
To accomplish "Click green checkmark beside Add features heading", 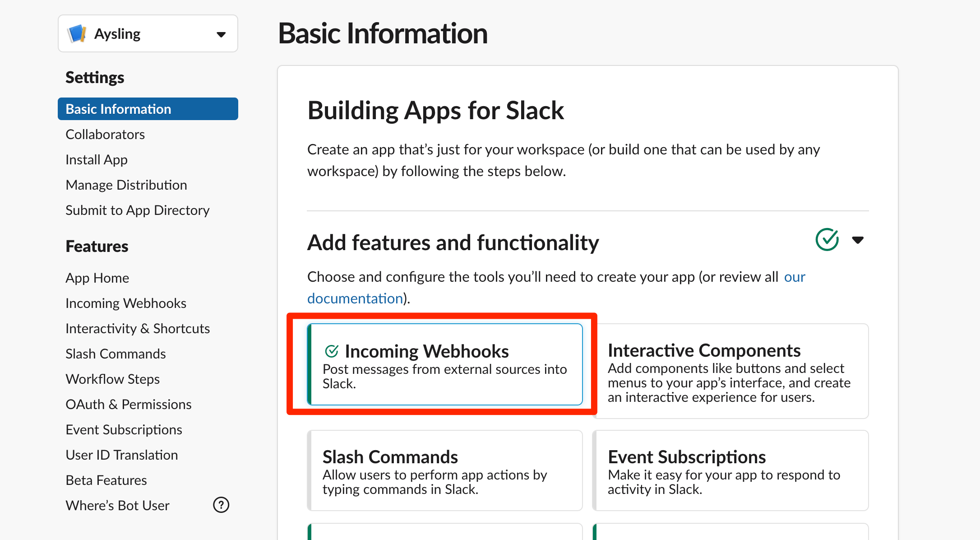I will [x=827, y=240].
